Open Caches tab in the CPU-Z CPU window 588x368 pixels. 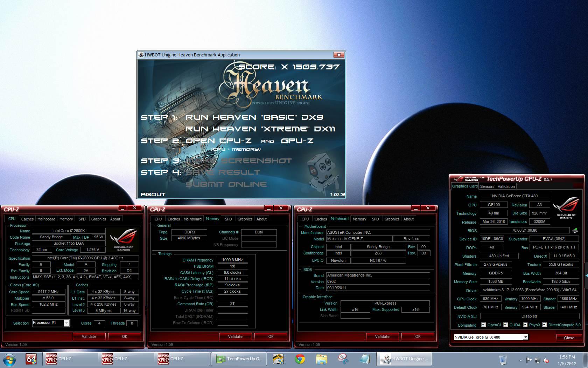click(27, 219)
